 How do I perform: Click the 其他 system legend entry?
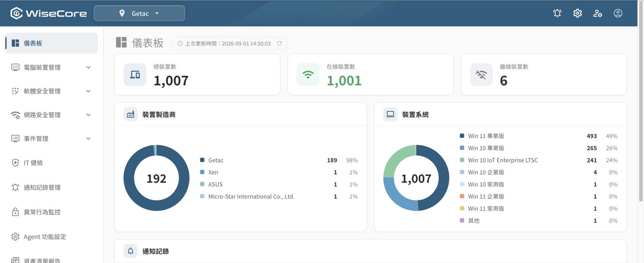pyautogui.click(x=538, y=220)
